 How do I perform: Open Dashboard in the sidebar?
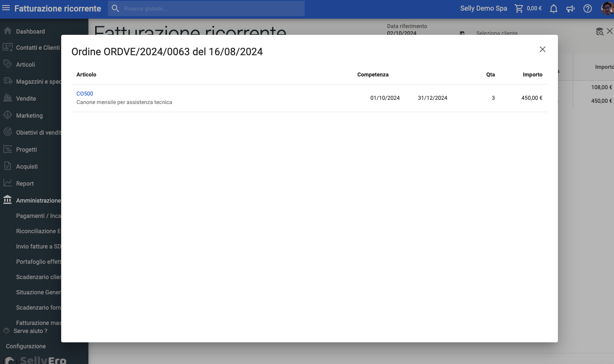30,31
